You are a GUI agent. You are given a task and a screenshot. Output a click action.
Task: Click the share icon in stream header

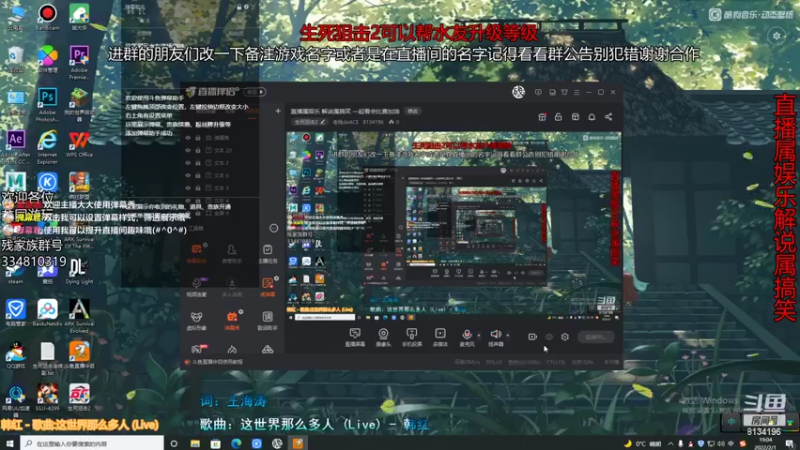click(608, 117)
